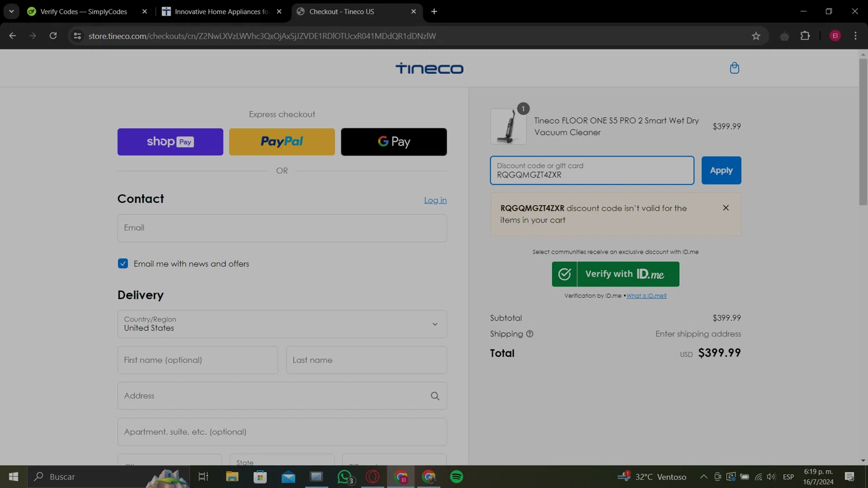Click the discount code input field

[592, 171]
